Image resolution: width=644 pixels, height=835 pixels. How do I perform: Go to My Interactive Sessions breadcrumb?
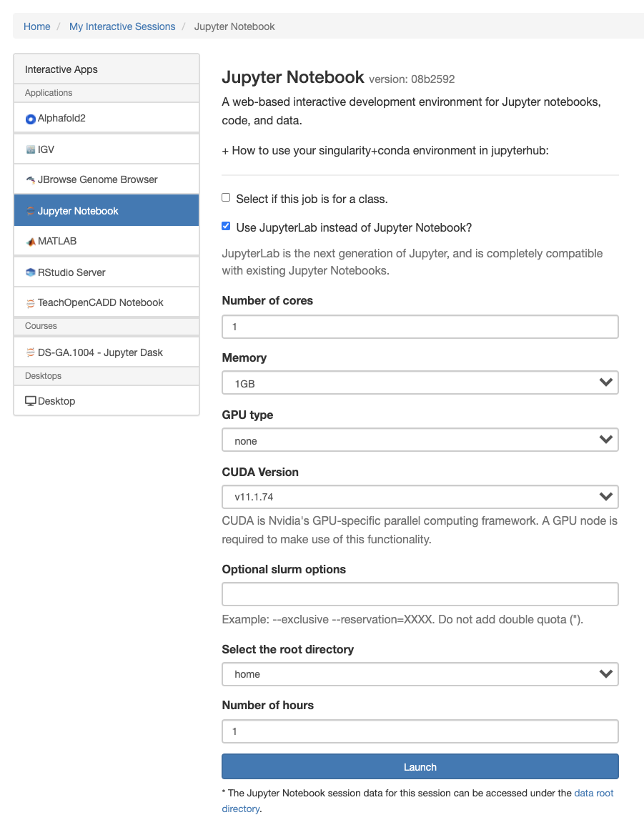[x=122, y=26]
